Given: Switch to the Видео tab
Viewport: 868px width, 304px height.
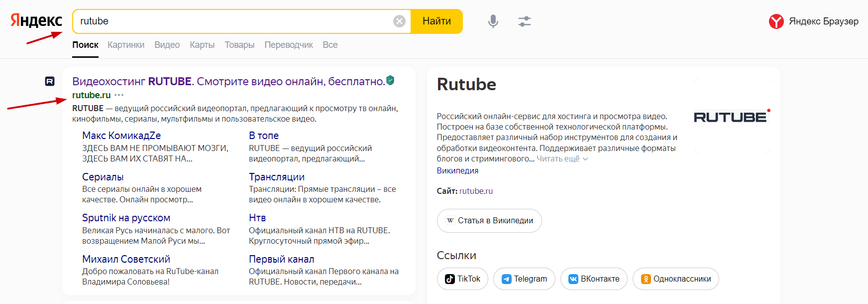Looking at the screenshot, I should [167, 45].
